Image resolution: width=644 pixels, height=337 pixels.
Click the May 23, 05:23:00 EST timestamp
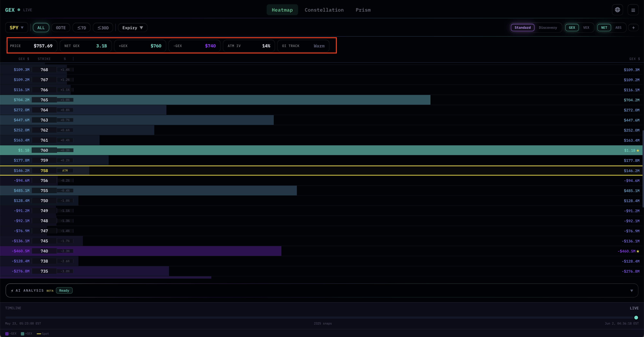pos(23,324)
